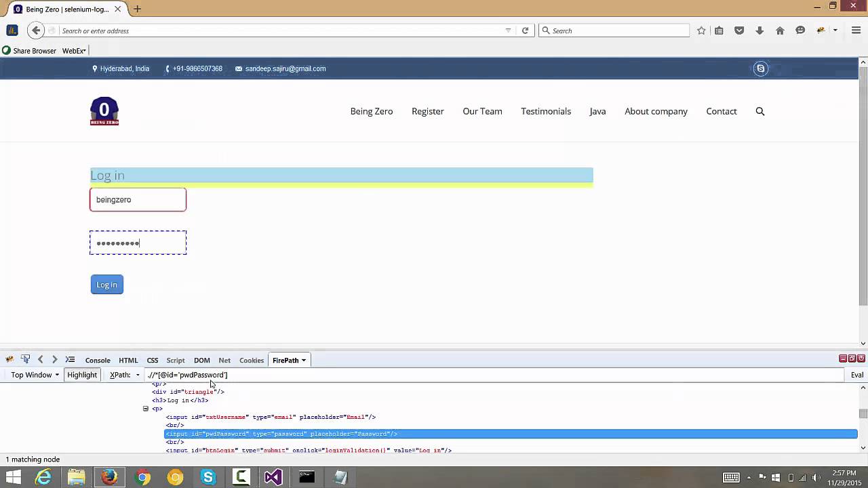This screenshot has height=488, width=868.
Task: Open the Hello chat smiley icon
Action: tap(800, 30)
